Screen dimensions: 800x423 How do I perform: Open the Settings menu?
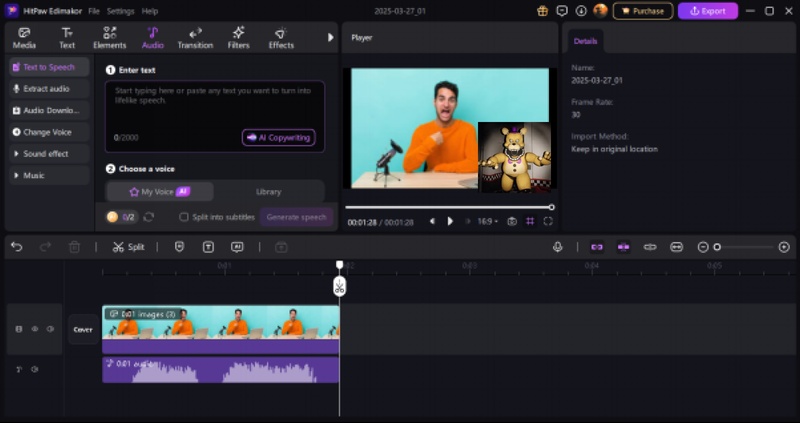coord(120,11)
